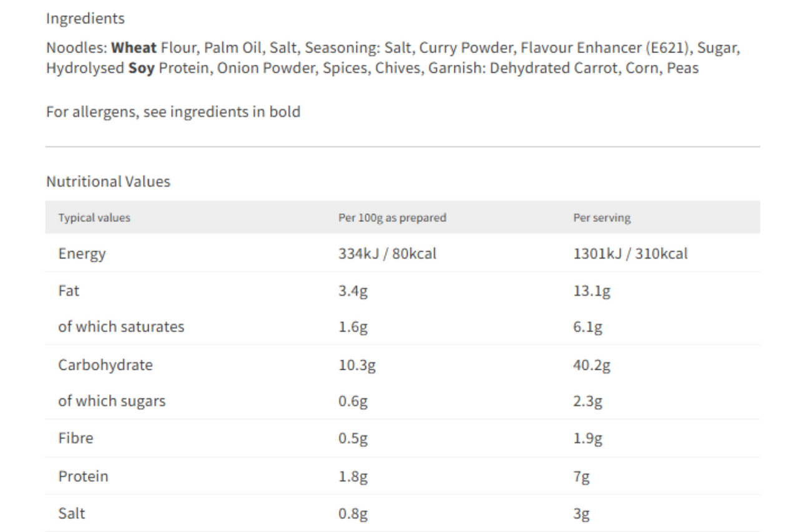
Task: Click the of which sugars label
Action: pyautogui.click(x=112, y=402)
